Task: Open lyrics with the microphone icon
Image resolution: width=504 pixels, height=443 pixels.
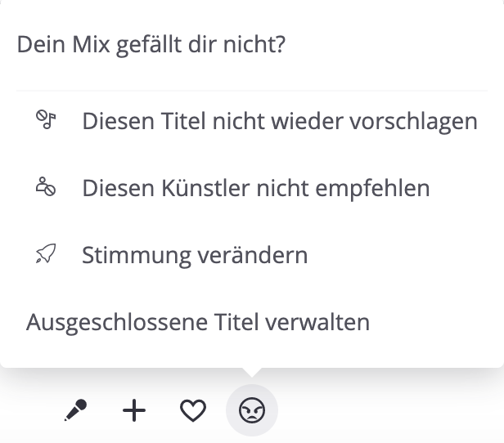Action: pos(75,410)
